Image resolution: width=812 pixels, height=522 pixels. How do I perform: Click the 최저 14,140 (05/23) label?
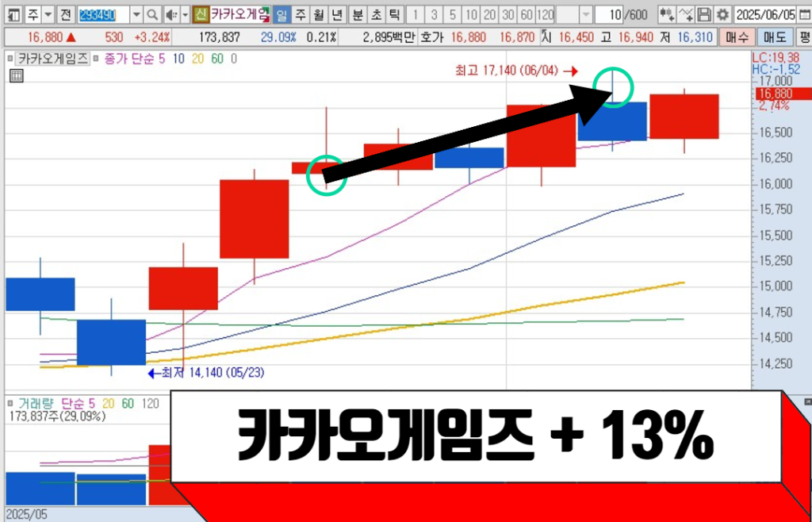click(213, 372)
